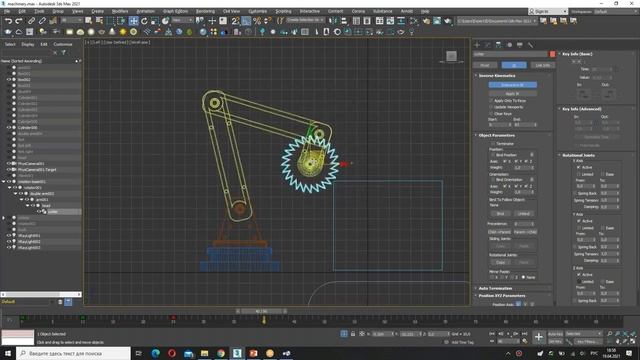
Task: Click the Undo arrow icon
Action: pos(8,20)
